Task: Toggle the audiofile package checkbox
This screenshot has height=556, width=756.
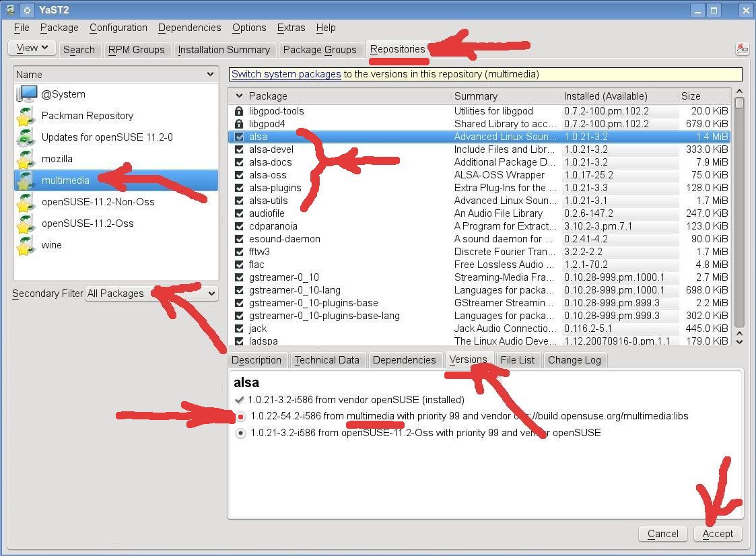Action: coord(239,213)
